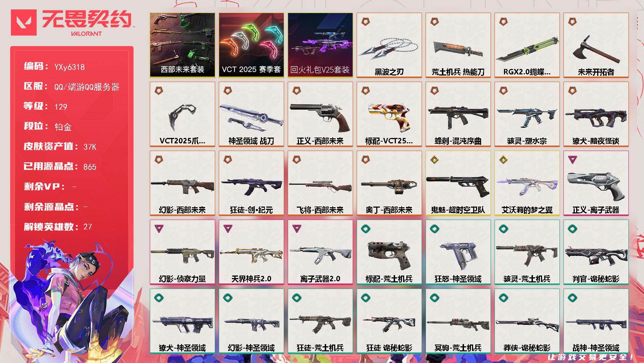644x363 pixels.
Task: Open the 回火礼包V25套装 bundle card
Action: click(320, 45)
